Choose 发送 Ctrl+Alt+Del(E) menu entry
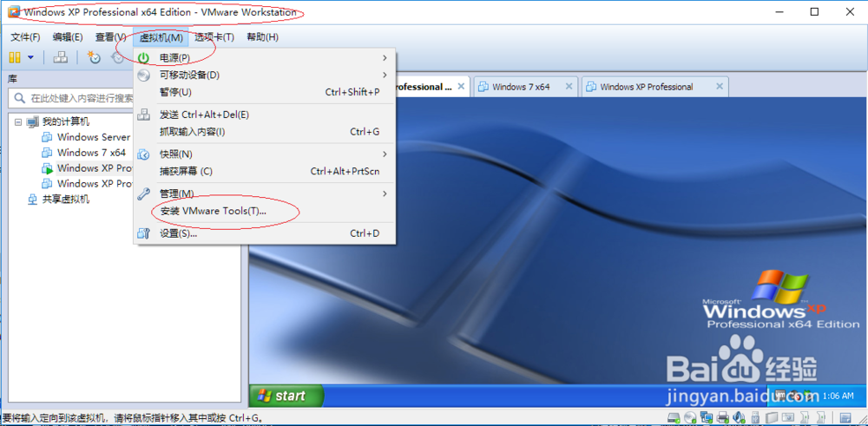This screenshot has width=868, height=426. point(265,115)
